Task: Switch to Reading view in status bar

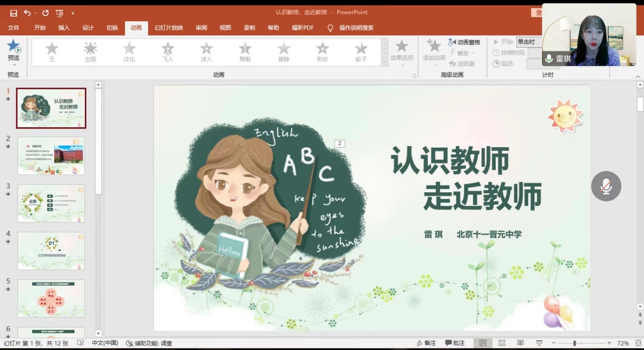Action: (520, 343)
